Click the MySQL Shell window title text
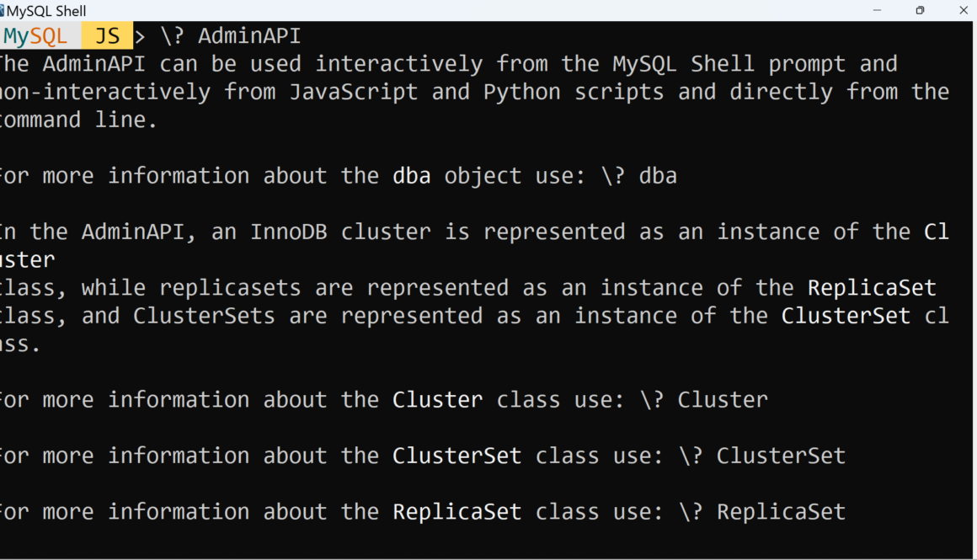 47,11
